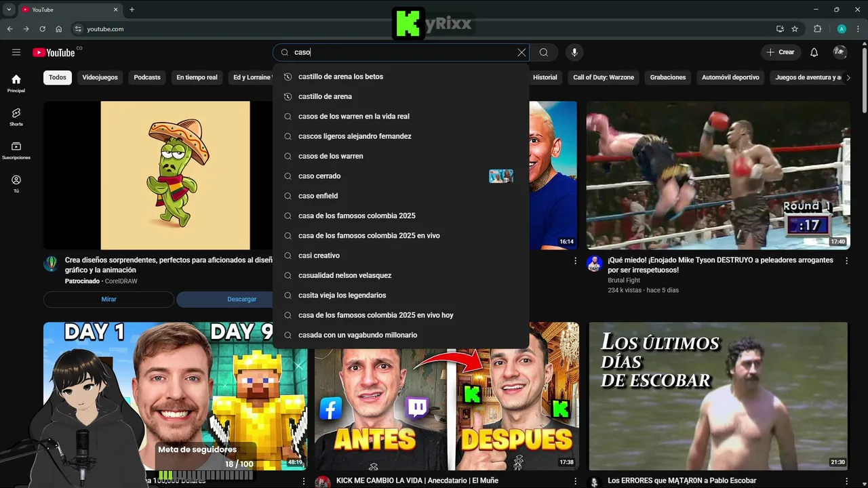
Task: Open the Brutal Fight channel link
Action: tap(624, 280)
